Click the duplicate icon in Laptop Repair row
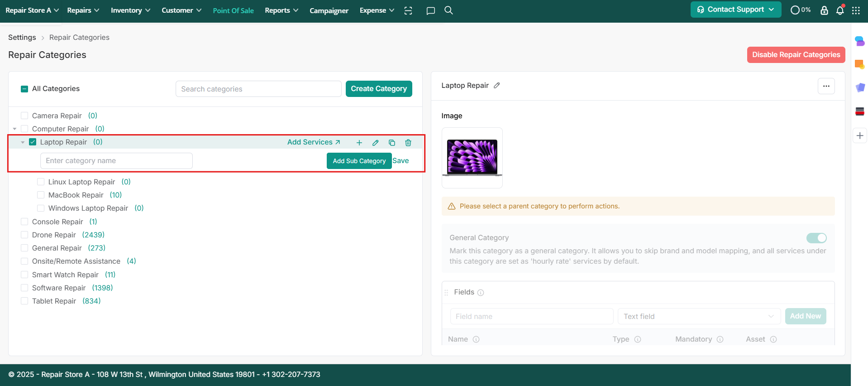This screenshot has width=868, height=386. 391,143
